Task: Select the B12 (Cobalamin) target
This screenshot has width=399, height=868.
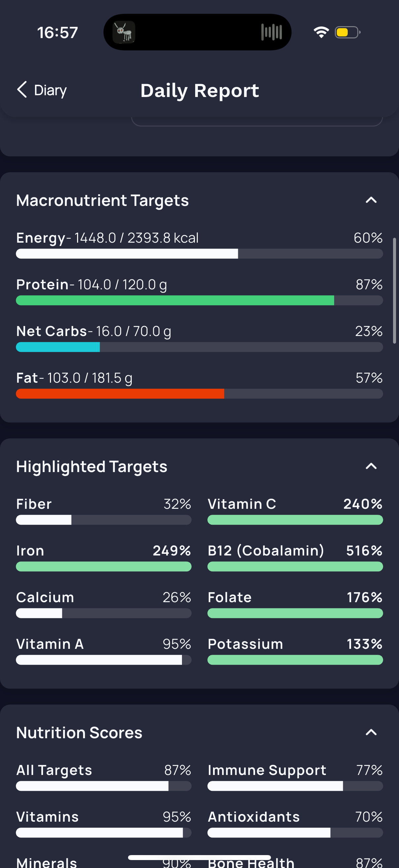Action: click(295, 558)
